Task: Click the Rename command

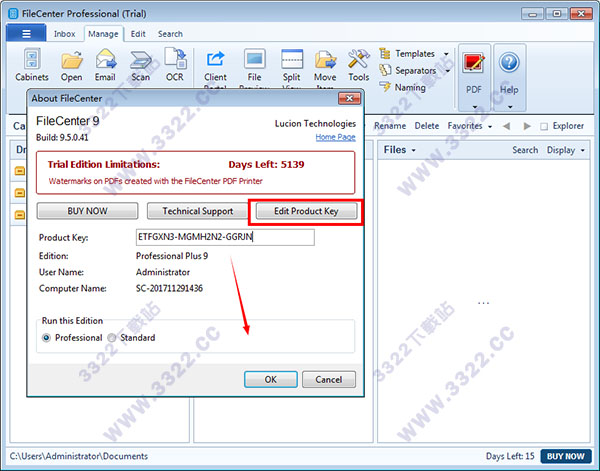Action: point(390,126)
